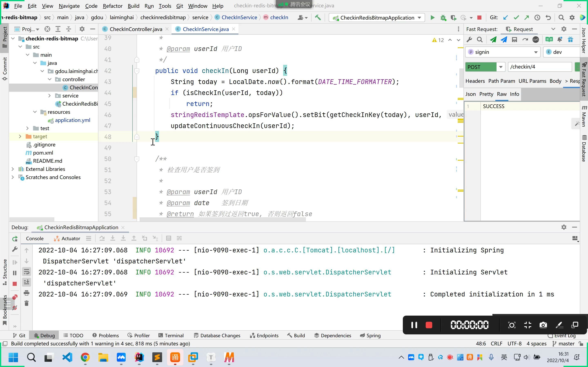Viewport: 588px width, 367px height.
Task: Toggle Mute Breakpoints in Debug panel
Action: [x=15, y=308]
